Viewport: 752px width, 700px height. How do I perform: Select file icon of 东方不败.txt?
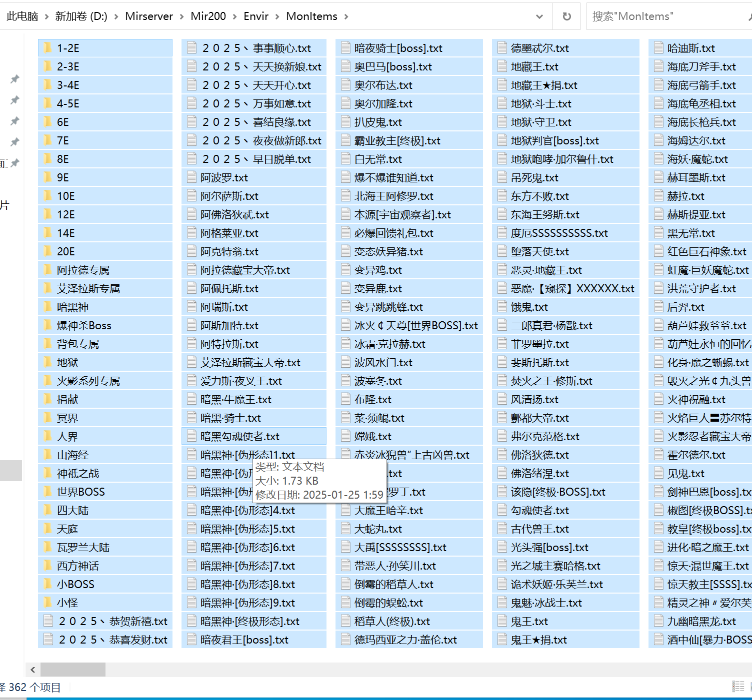pyautogui.click(x=502, y=195)
